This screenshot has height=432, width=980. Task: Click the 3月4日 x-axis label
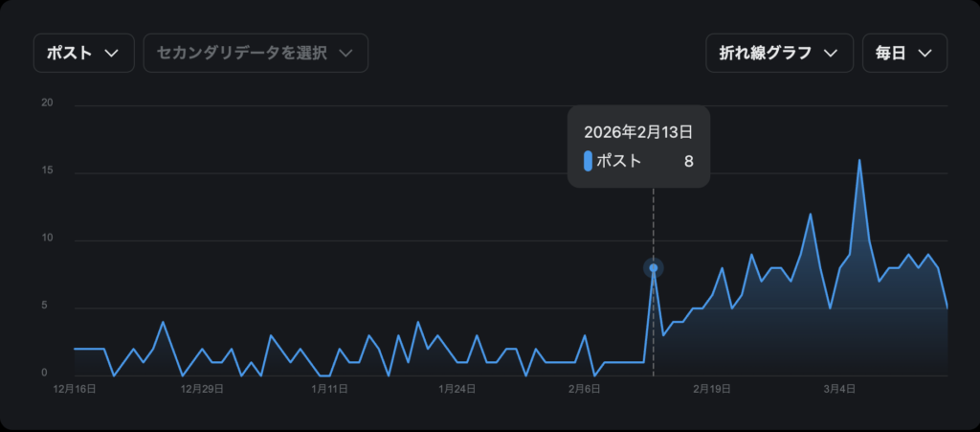click(839, 389)
